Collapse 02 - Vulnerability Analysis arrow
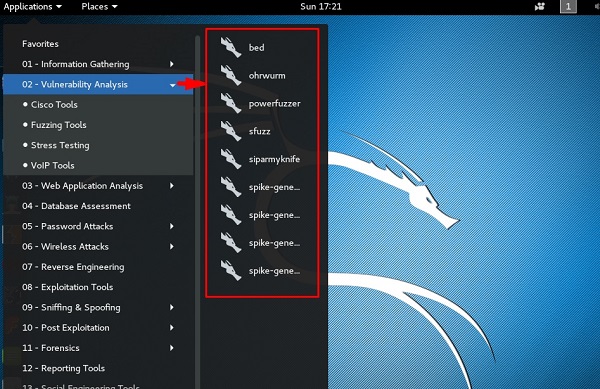 [x=173, y=85]
